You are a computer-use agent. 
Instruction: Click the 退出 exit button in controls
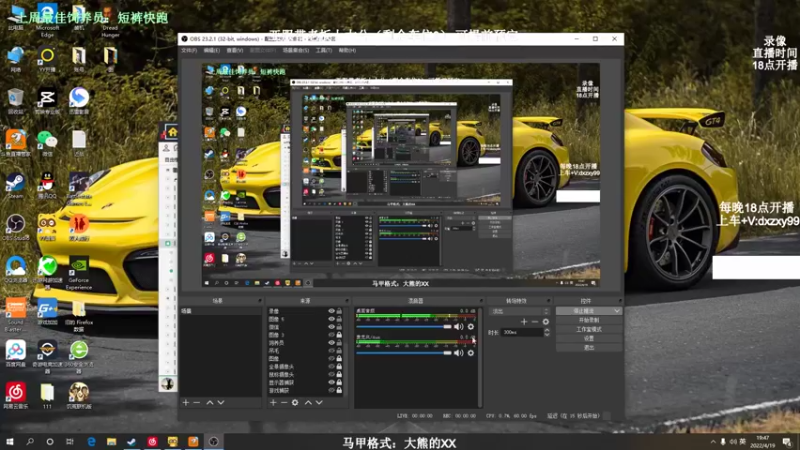(x=589, y=347)
